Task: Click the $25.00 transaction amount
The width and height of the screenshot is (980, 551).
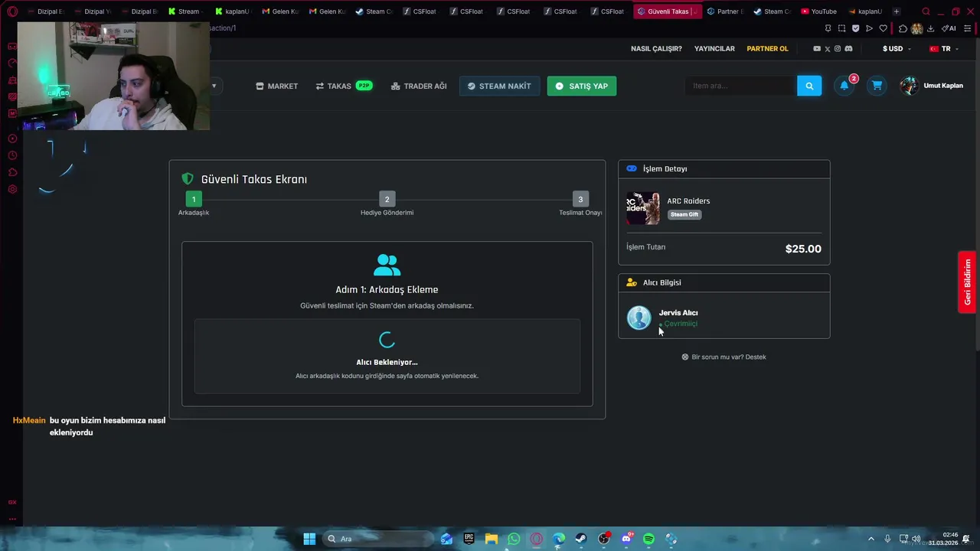Action: point(803,249)
